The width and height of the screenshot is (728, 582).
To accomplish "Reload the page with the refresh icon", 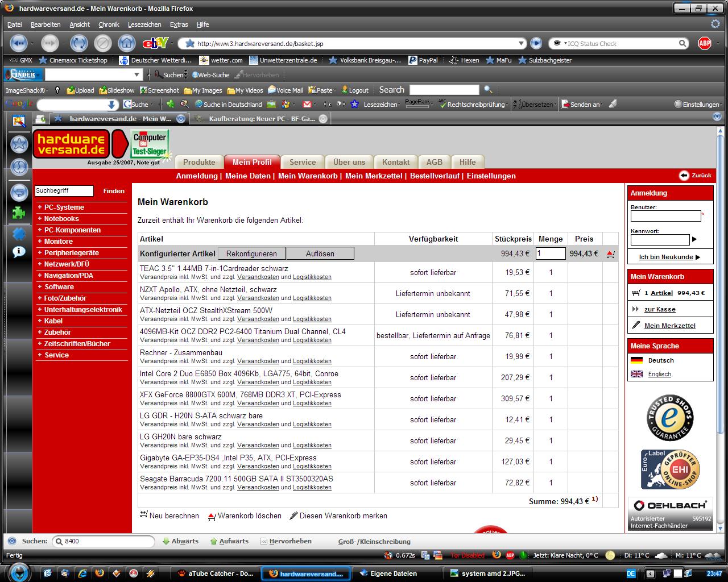I will [79, 43].
